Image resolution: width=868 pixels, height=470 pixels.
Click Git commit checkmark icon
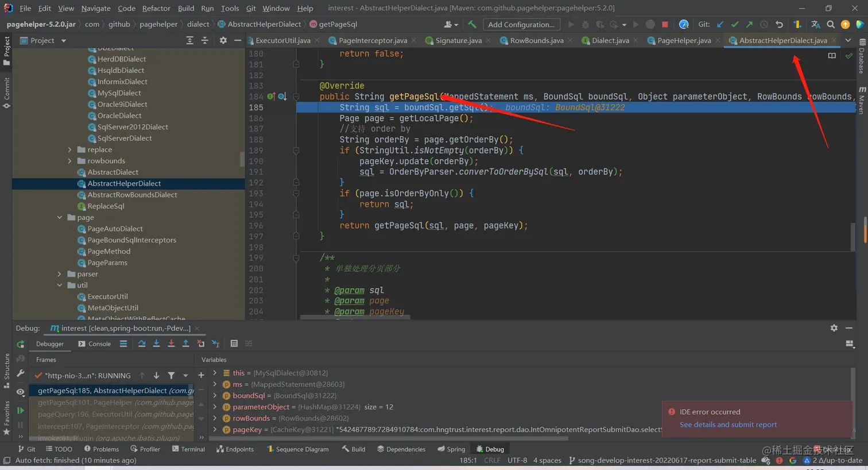point(735,24)
